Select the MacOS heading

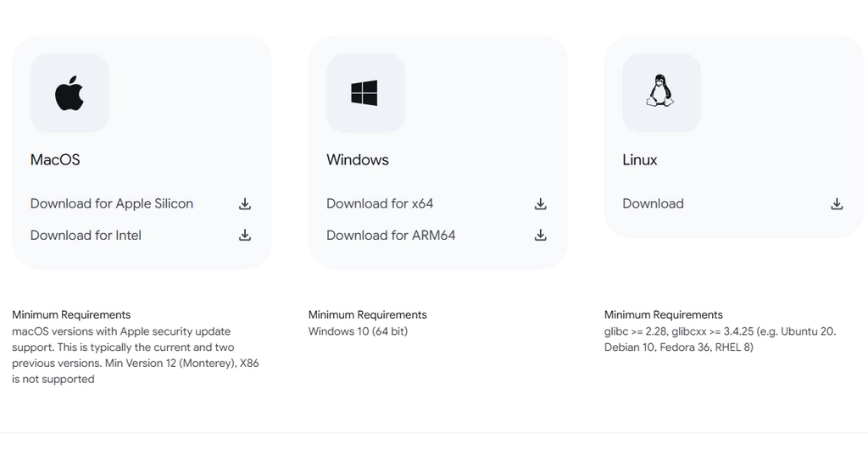pyautogui.click(x=55, y=160)
